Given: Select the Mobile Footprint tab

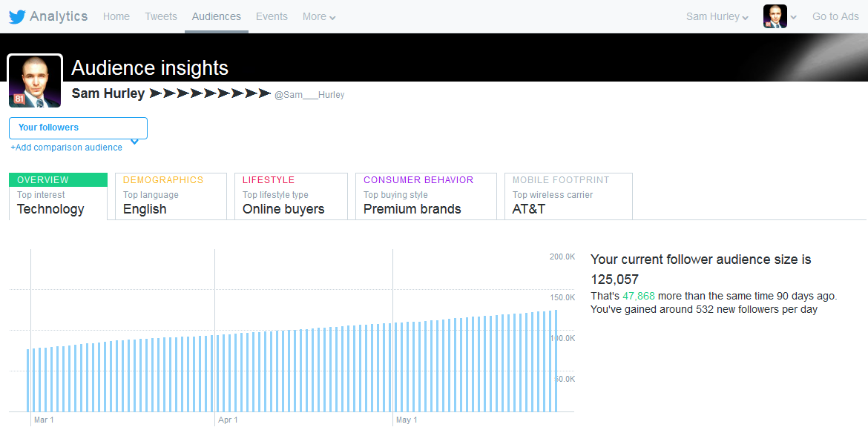Looking at the screenshot, I should pyautogui.click(x=568, y=196).
